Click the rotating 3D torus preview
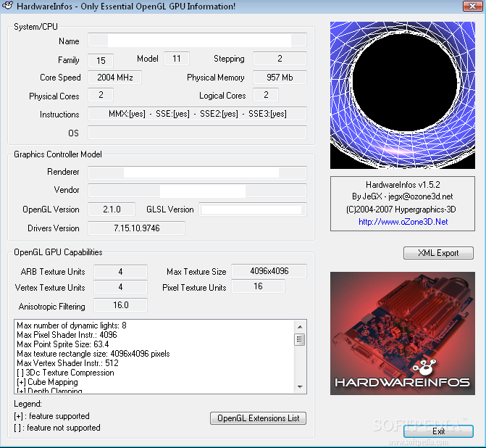The width and height of the screenshot is (486, 448). [x=402, y=95]
